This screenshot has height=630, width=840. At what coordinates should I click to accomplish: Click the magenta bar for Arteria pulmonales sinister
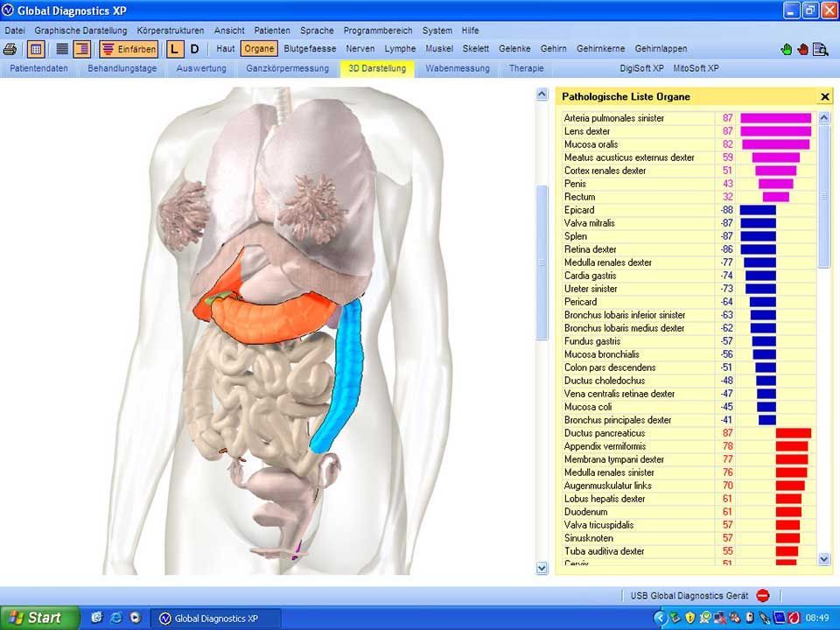click(775, 118)
